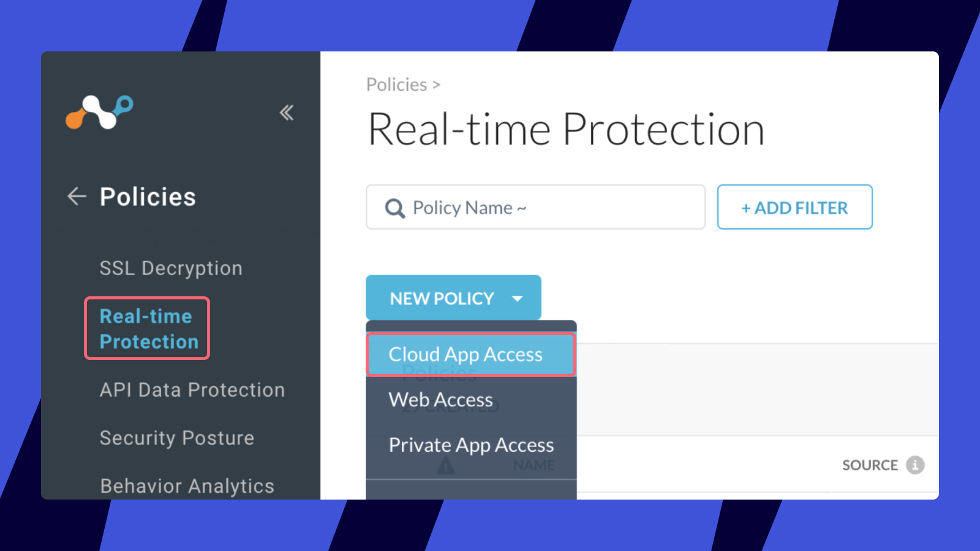
Task: Navigate to Security Posture page
Action: (177, 438)
